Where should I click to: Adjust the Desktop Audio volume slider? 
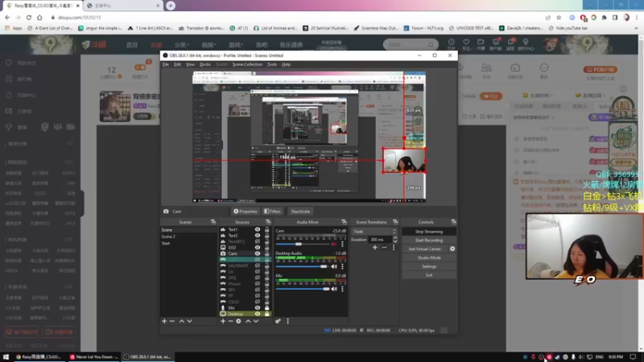coord(303,267)
